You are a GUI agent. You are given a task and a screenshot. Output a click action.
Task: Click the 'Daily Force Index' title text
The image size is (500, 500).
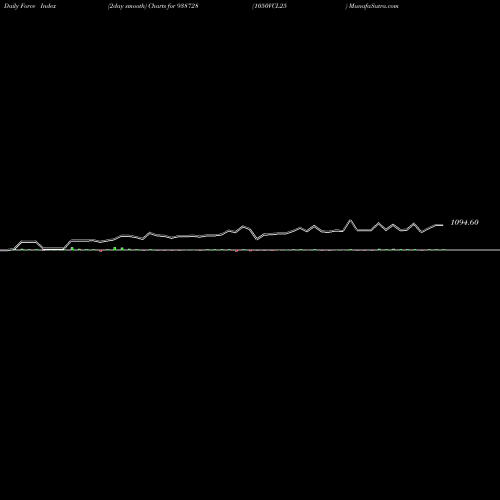(x=30, y=6)
